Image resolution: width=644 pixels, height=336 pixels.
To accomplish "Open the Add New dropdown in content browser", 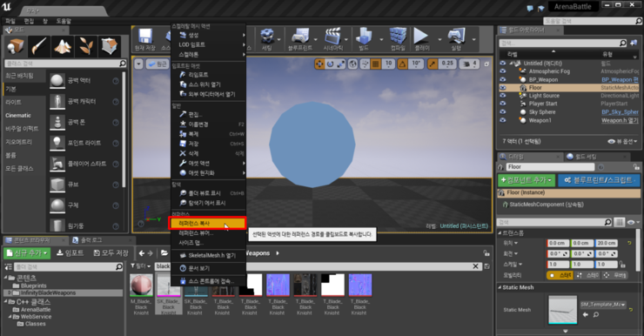I will [x=27, y=253].
